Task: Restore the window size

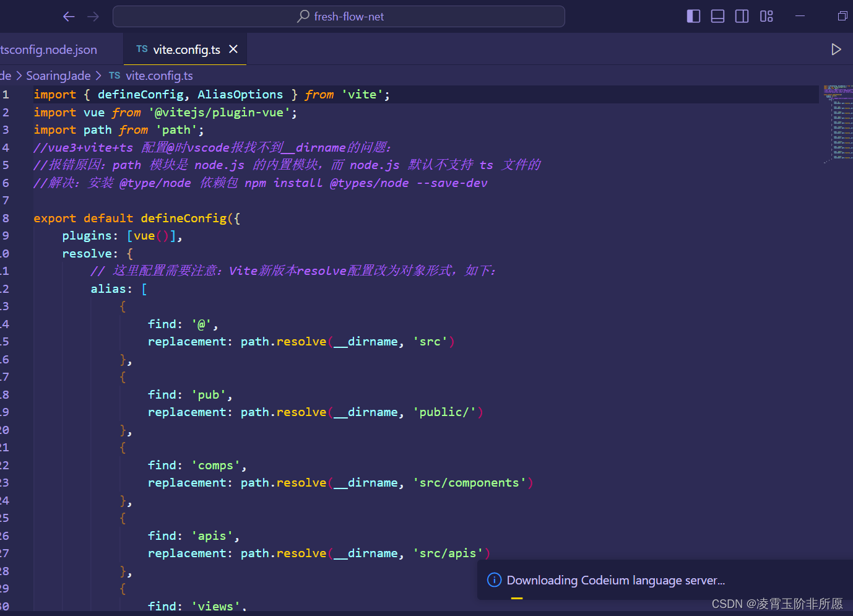Action: 842,16
